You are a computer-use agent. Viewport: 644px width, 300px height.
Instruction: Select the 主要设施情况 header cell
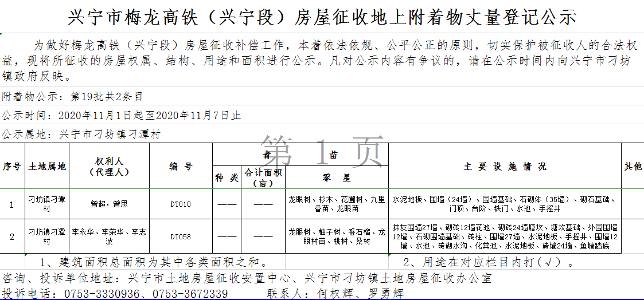click(x=505, y=166)
